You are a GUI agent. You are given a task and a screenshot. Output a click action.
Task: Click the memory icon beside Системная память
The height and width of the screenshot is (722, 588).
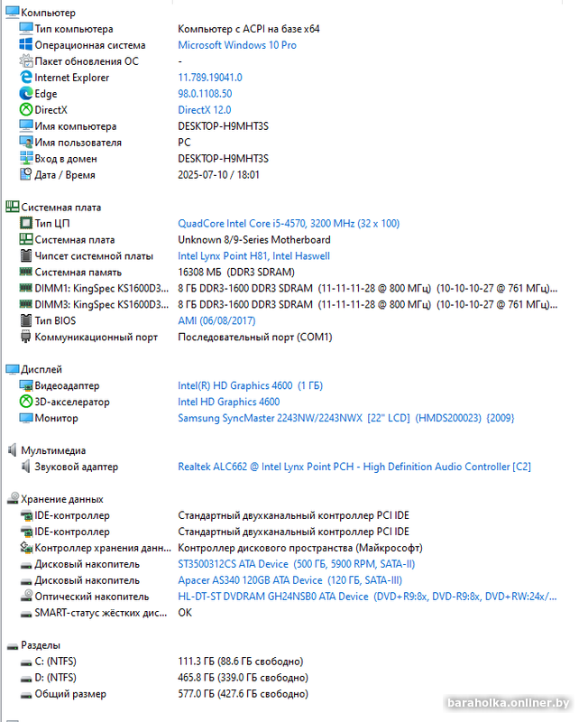pos(26,272)
